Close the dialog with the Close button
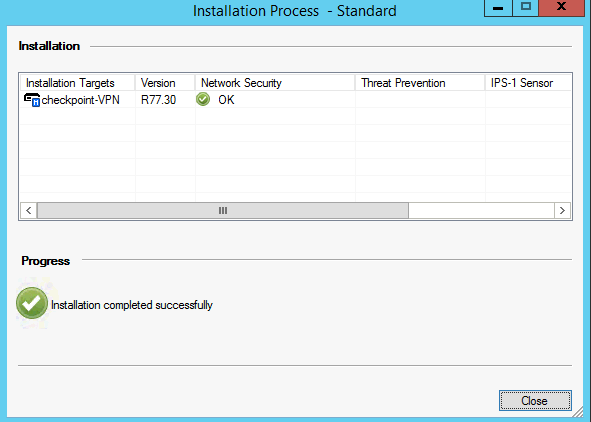The width and height of the screenshot is (591, 422). point(535,401)
